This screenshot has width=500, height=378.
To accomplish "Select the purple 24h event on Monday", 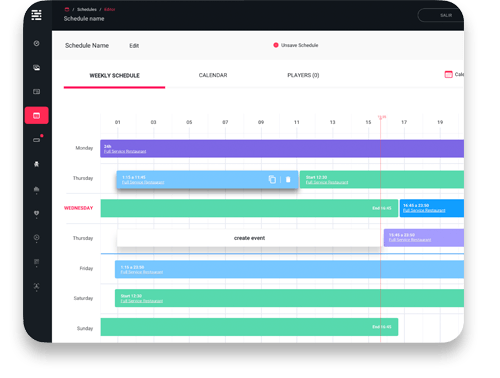I will tap(282, 148).
